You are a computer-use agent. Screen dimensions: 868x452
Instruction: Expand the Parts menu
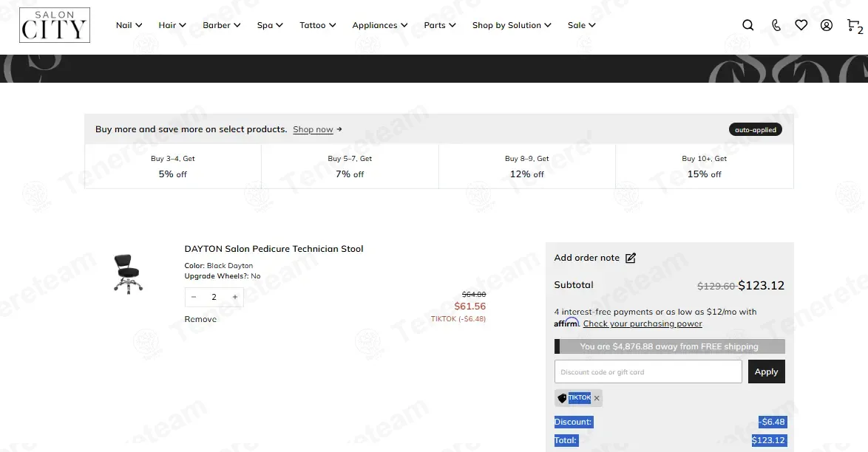[439, 25]
